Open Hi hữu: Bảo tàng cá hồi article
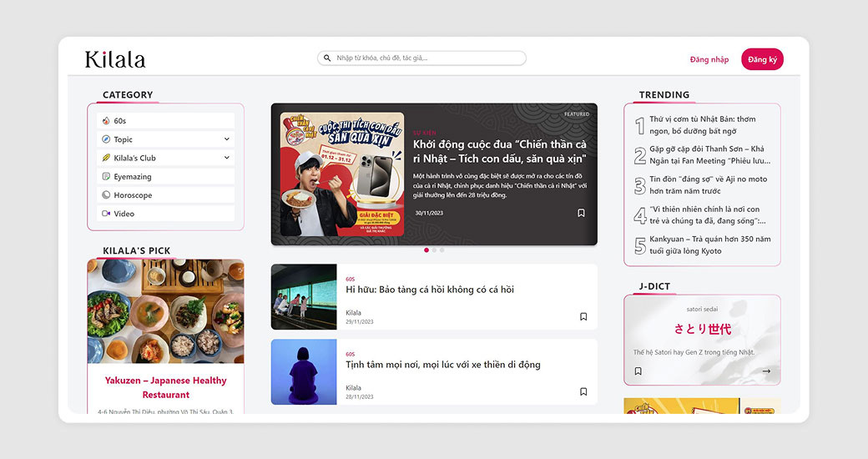868x459 pixels. pos(430,290)
